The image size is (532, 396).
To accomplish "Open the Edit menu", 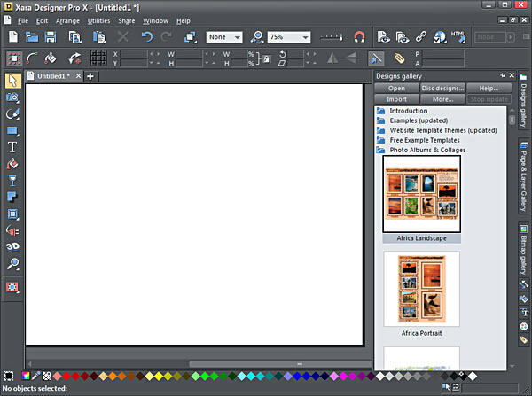I will pyautogui.click(x=42, y=21).
